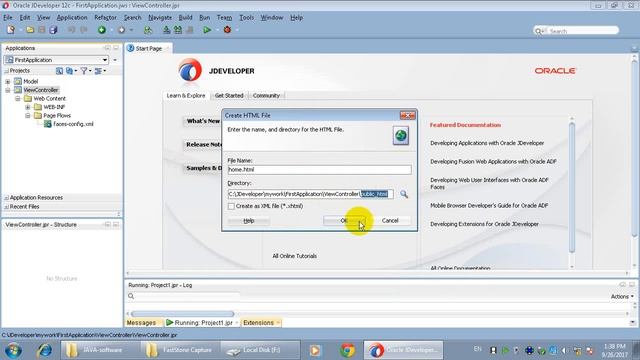
Task: Open Developing Extensions for Oracle JDeveloper link
Action: pos(484,224)
